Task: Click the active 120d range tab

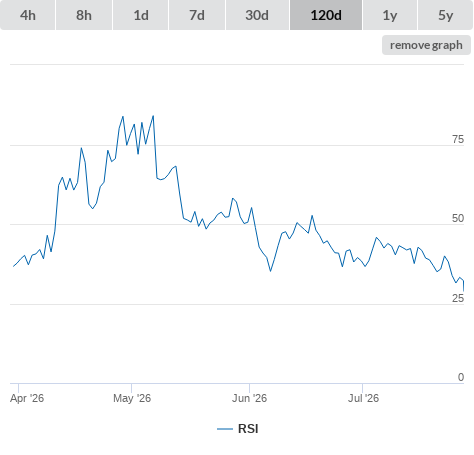Action: (326, 15)
